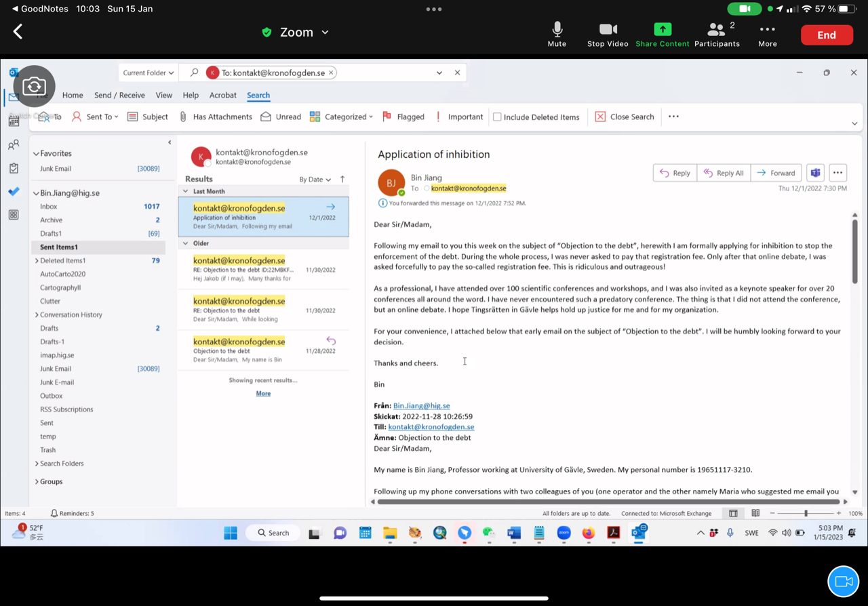868x606 pixels.
Task: Click the Till kontakt@kronofogden.se link
Action: [x=431, y=427]
